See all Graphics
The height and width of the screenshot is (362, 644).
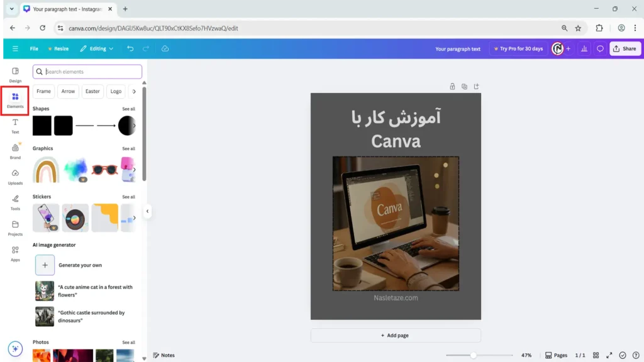pos(128,148)
